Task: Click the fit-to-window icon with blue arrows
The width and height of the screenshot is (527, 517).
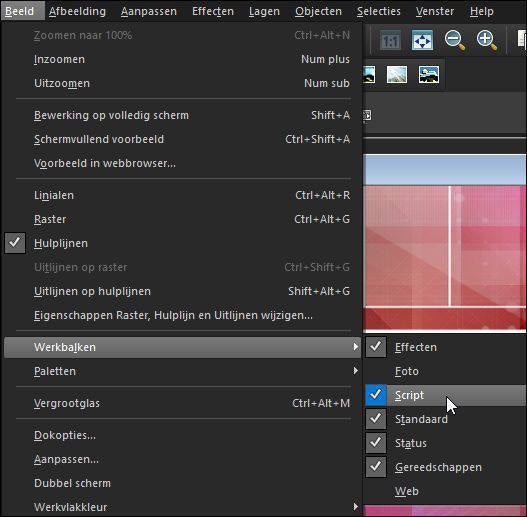Action: (422, 40)
